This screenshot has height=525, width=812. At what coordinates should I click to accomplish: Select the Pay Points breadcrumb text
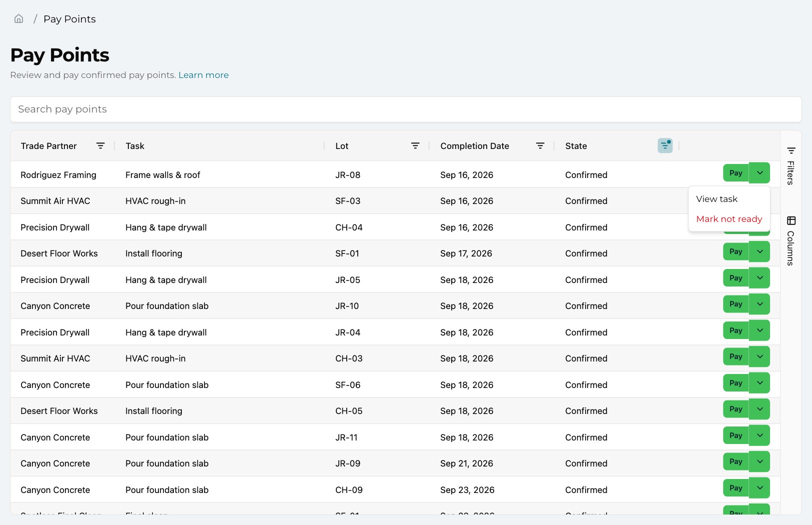[69, 19]
